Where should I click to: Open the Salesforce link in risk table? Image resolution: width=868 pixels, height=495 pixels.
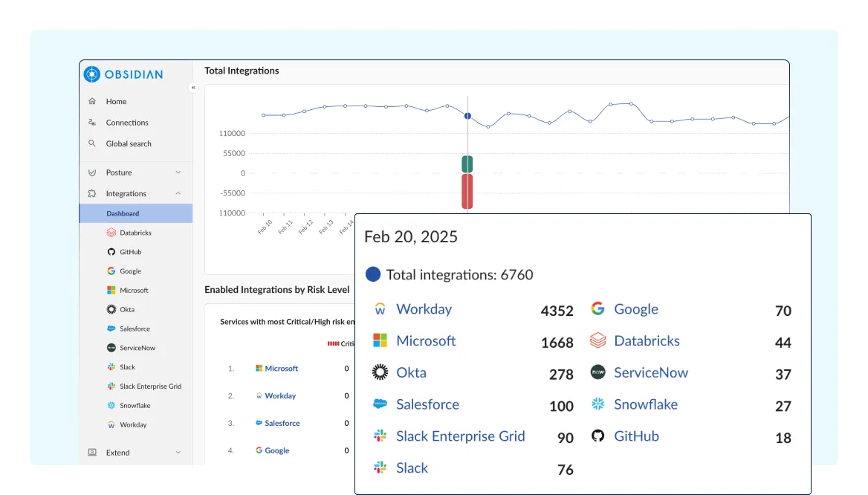[282, 423]
